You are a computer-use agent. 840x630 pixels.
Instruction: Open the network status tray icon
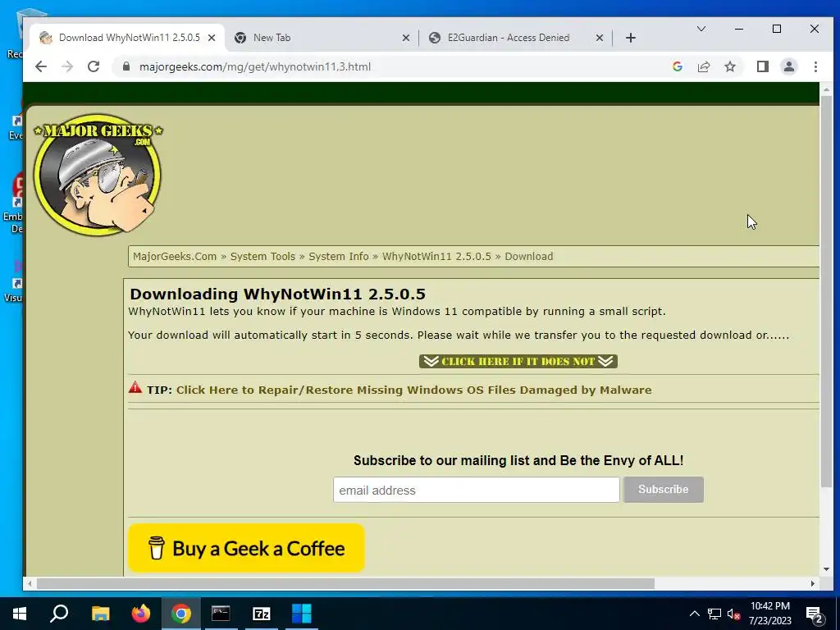714,614
